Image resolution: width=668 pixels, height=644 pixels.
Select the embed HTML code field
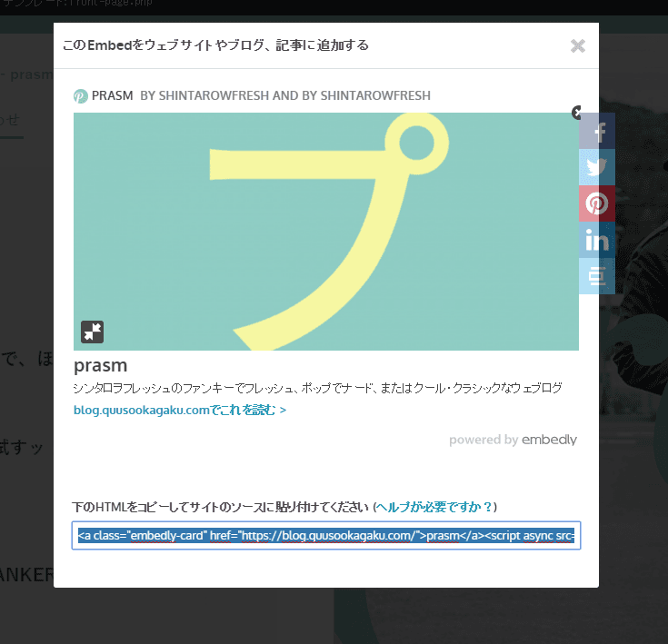coord(326,536)
